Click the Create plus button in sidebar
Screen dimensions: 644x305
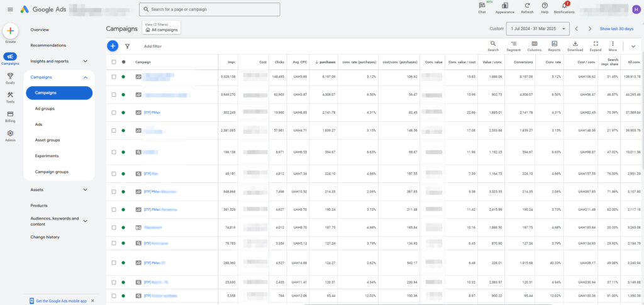(x=10, y=31)
